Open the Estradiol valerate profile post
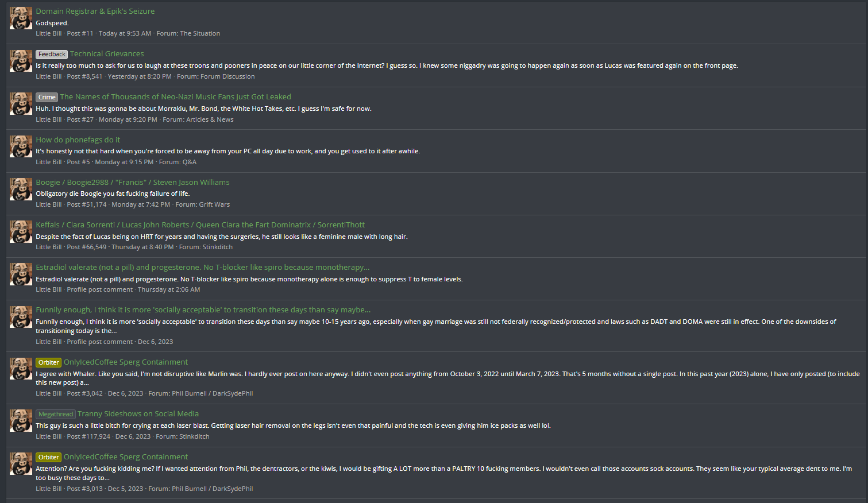This screenshot has height=503, width=868. tap(202, 268)
